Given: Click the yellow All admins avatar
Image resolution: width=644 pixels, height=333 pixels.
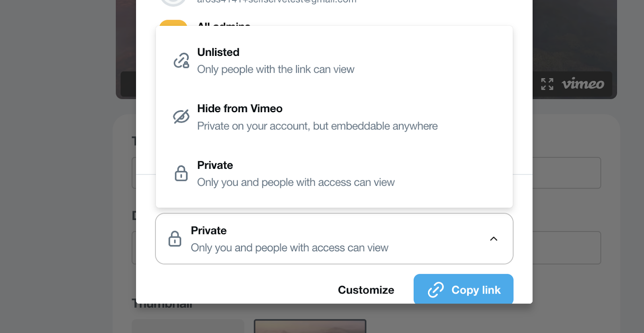Looking at the screenshot, I should point(173,23).
